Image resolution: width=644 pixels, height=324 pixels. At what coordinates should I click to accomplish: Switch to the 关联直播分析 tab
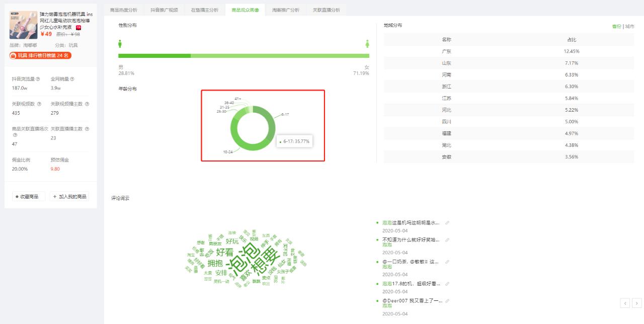tap(326, 9)
